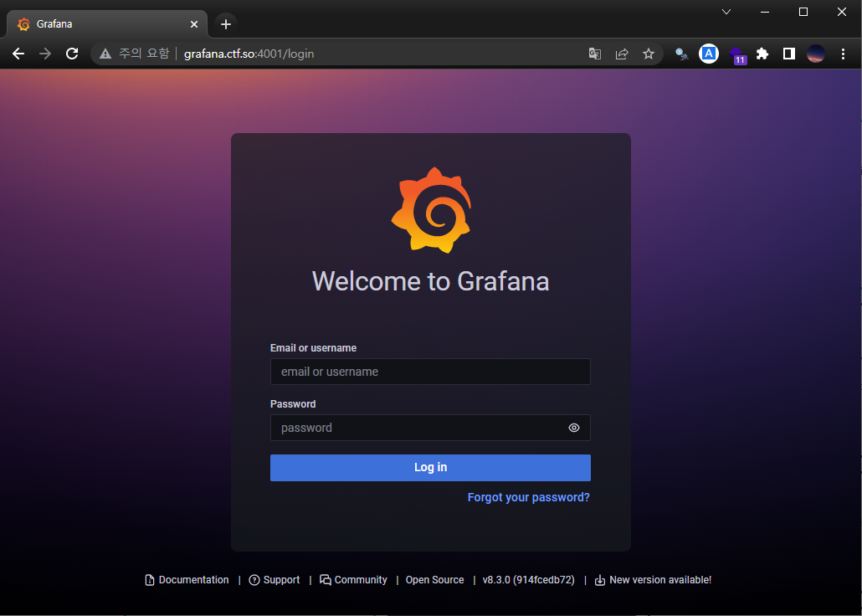Open tab search chevron dropdown
The height and width of the screenshot is (616, 862).
(726, 12)
